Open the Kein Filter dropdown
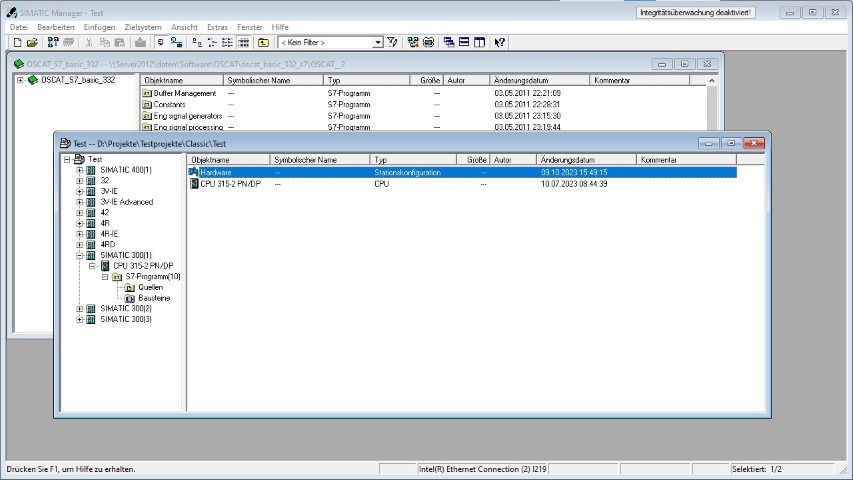Viewport: 853px width, 480px height. click(x=378, y=42)
